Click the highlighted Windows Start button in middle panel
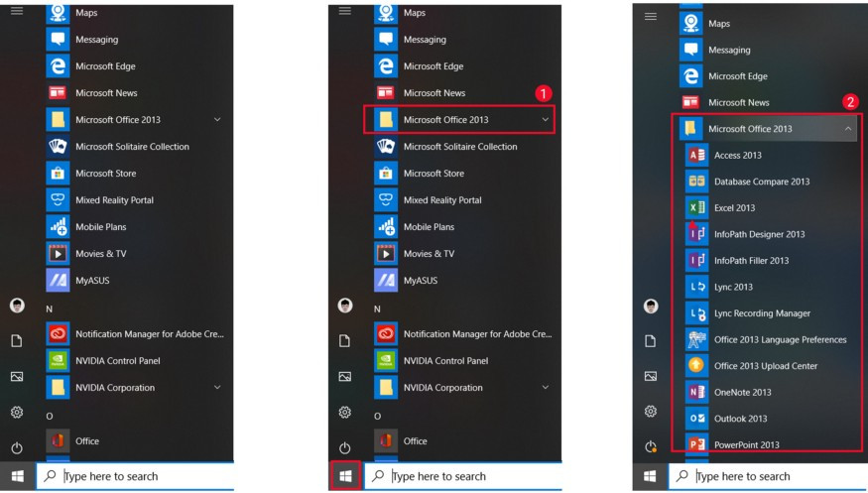Image resolution: width=868 pixels, height=493 pixels. click(345, 476)
